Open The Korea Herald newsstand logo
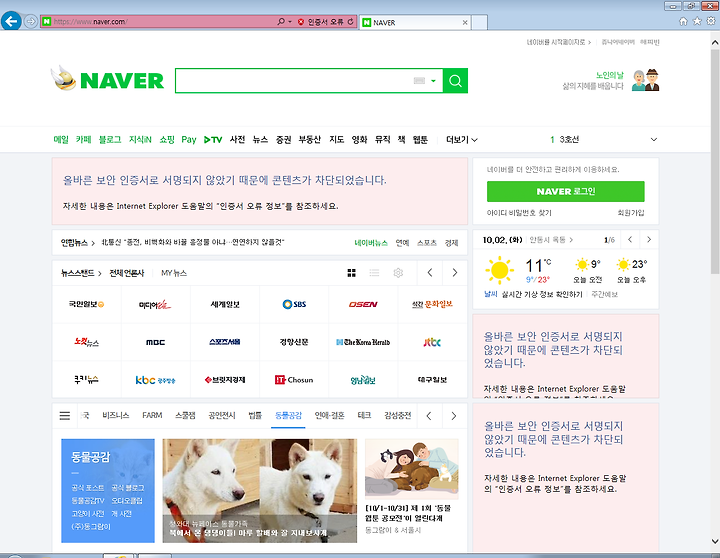The height and width of the screenshot is (558, 720). [363, 342]
